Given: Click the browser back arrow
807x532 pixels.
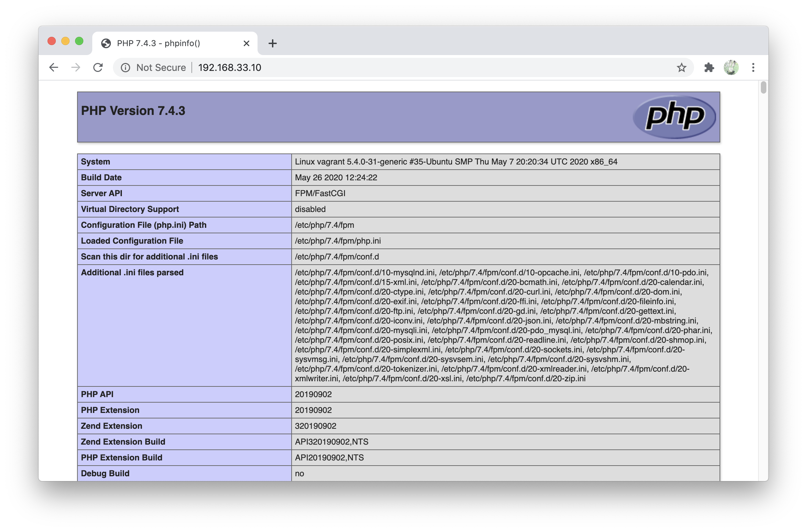Looking at the screenshot, I should point(54,67).
